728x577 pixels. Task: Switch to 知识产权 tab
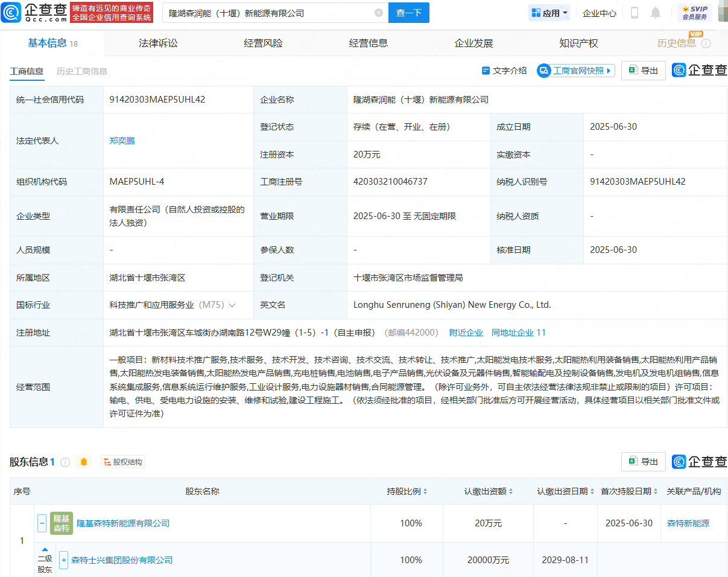point(578,43)
